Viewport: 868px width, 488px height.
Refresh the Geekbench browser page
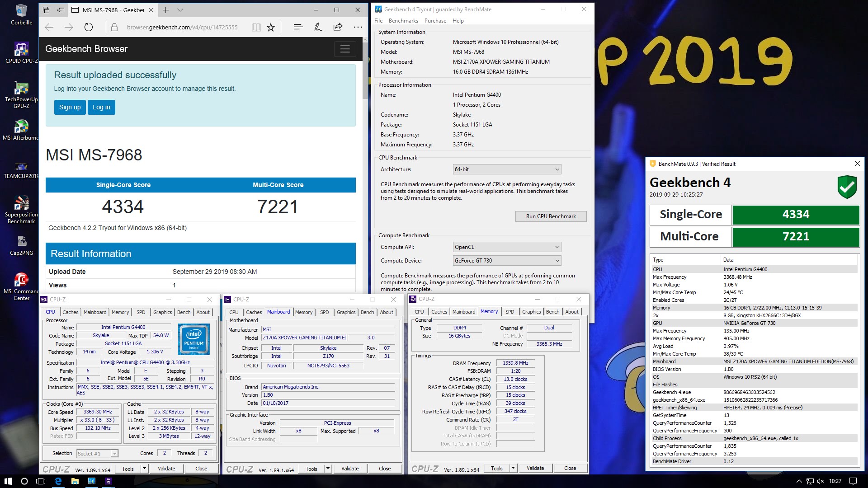89,27
